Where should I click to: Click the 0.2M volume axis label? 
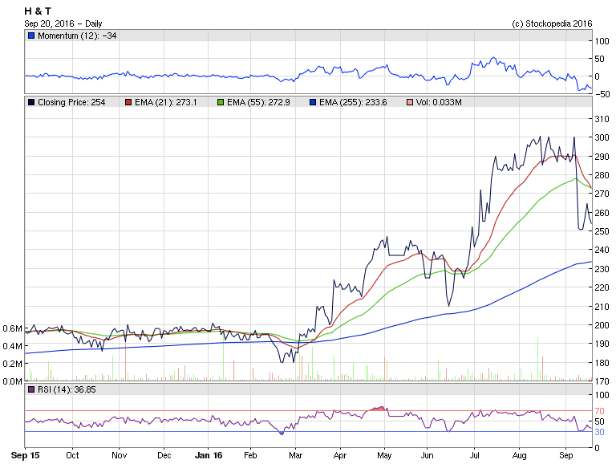coord(12,364)
